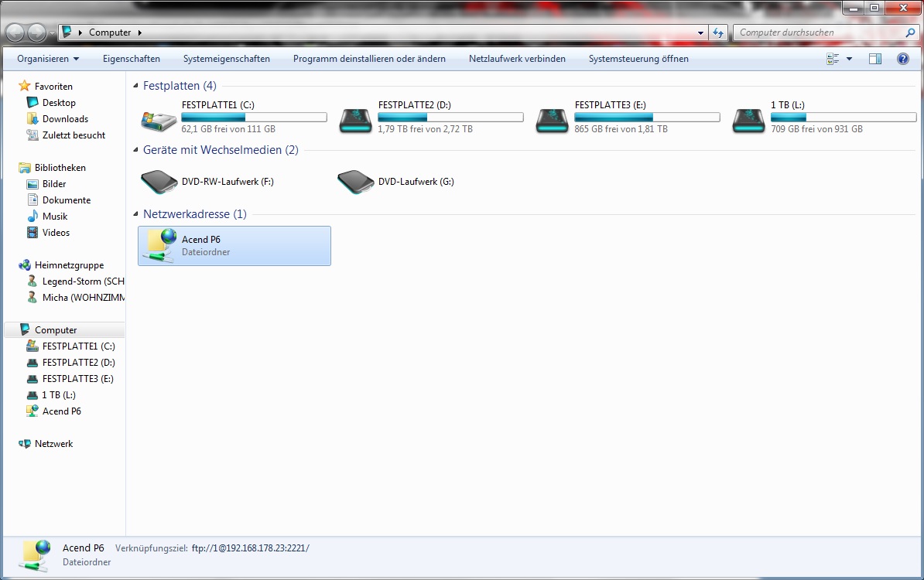This screenshot has width=924, height=580.
Task: Select the FESTPLATTE2 (D:) drive icon
Action: point(355,120)
